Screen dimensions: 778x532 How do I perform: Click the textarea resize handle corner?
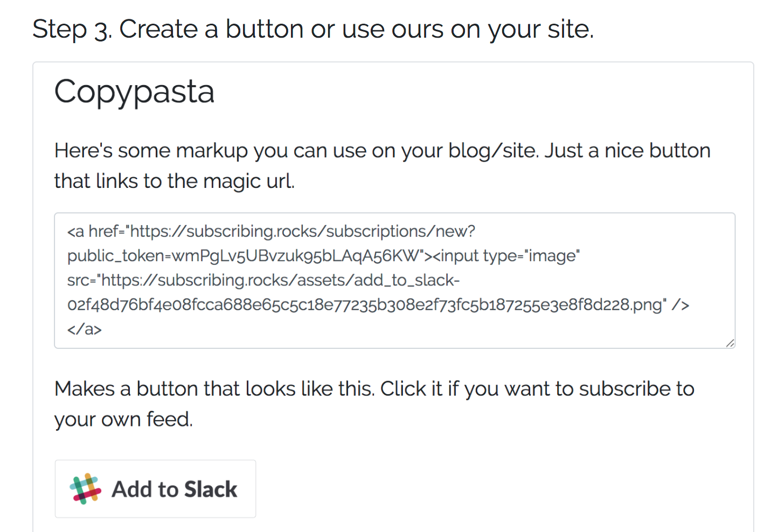coord(730,343)
